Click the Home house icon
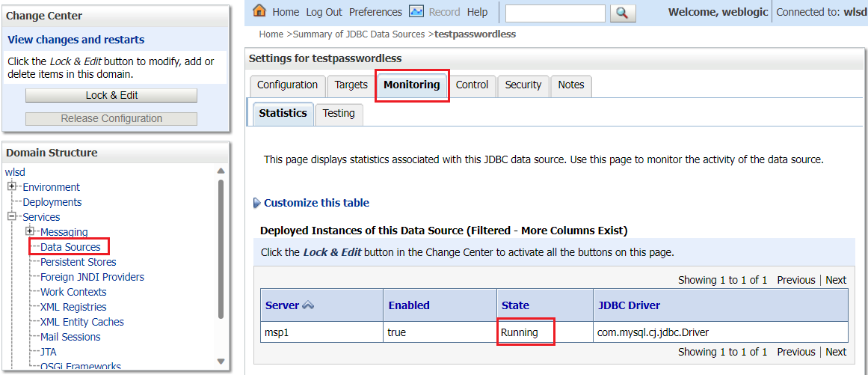 pos(259,11)
